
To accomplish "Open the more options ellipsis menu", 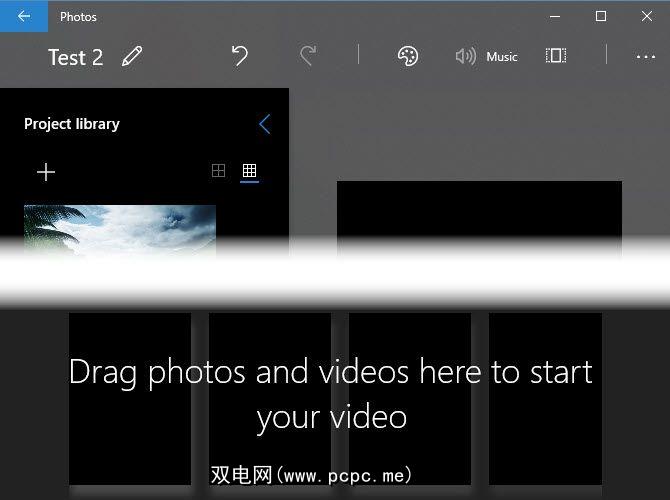I will [x=646, y=56].
